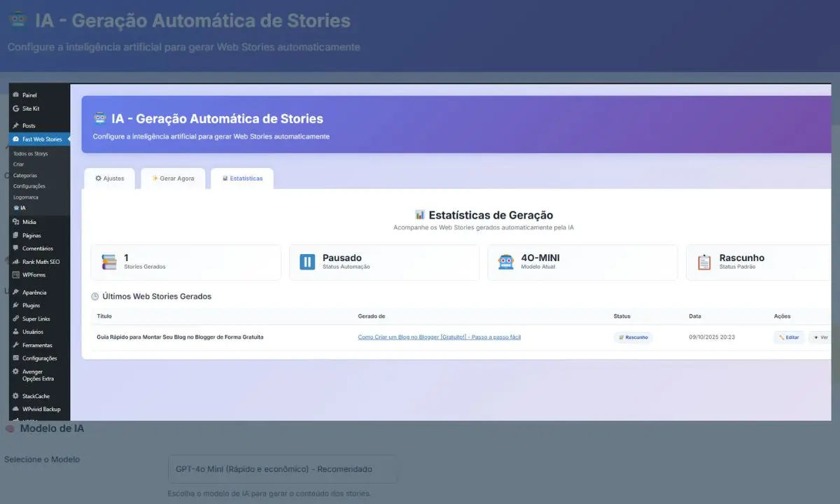Click the books icon in Stories Gerados card

click(x=109, y=262)
